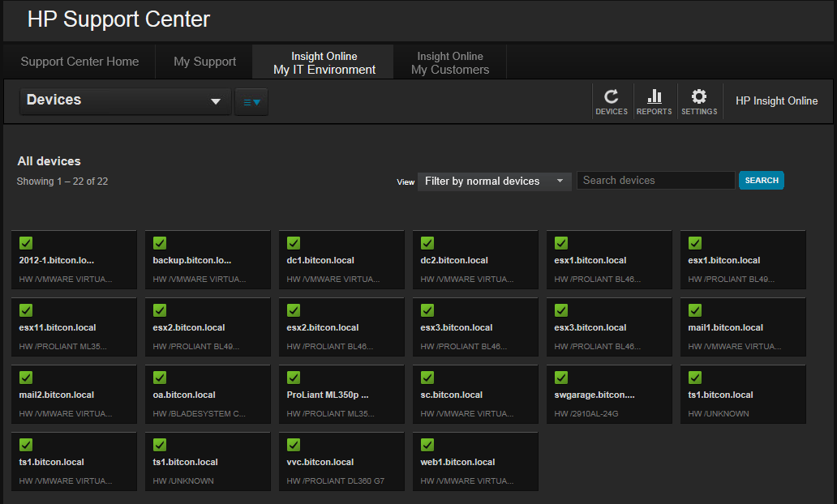The image size is (837, 504).
Task: Expand the Devices dropdown selector
Action: point(125,100)
